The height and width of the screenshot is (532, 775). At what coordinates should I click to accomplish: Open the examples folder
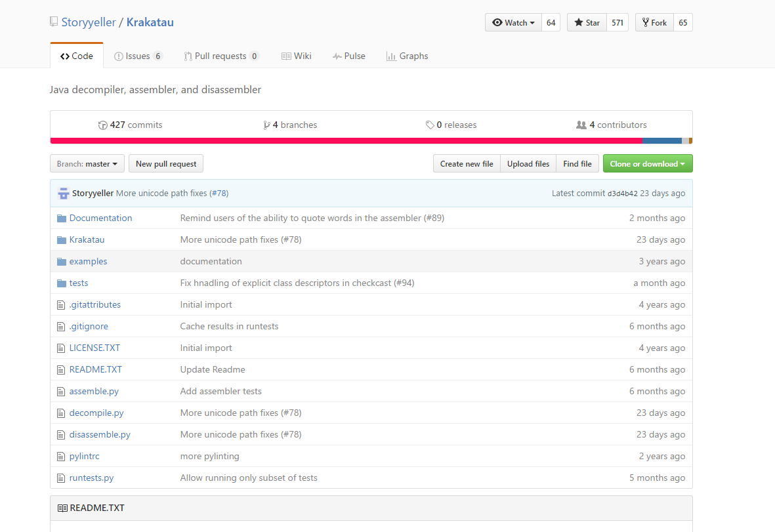88,261
